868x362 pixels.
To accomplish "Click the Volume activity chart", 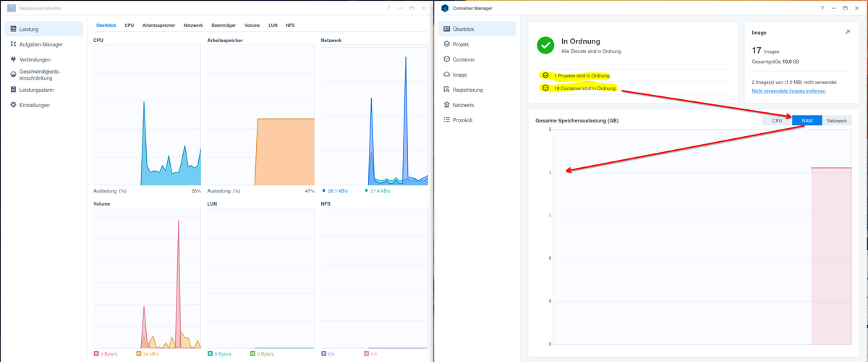I will point(148,278).
